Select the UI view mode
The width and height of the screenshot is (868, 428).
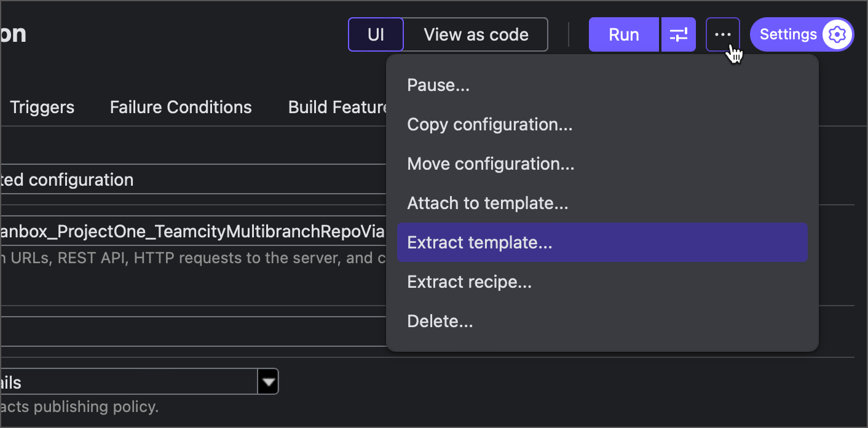(375, 34)
